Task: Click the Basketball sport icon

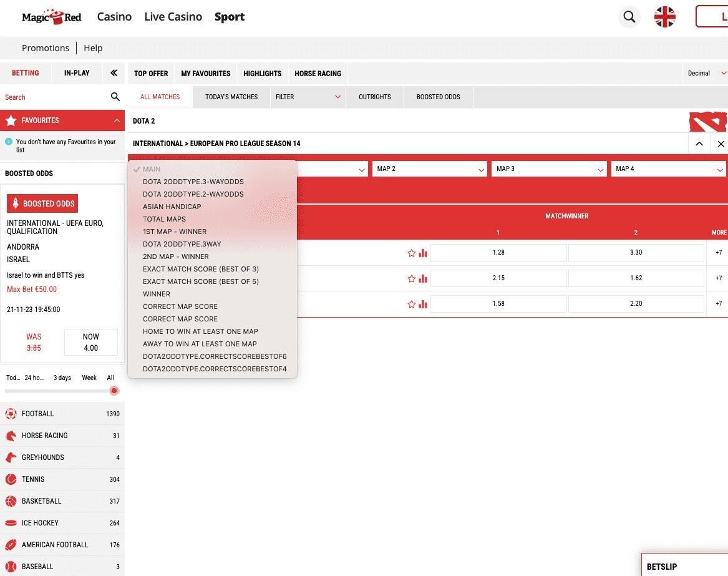Action: click(x=11, y=500)
